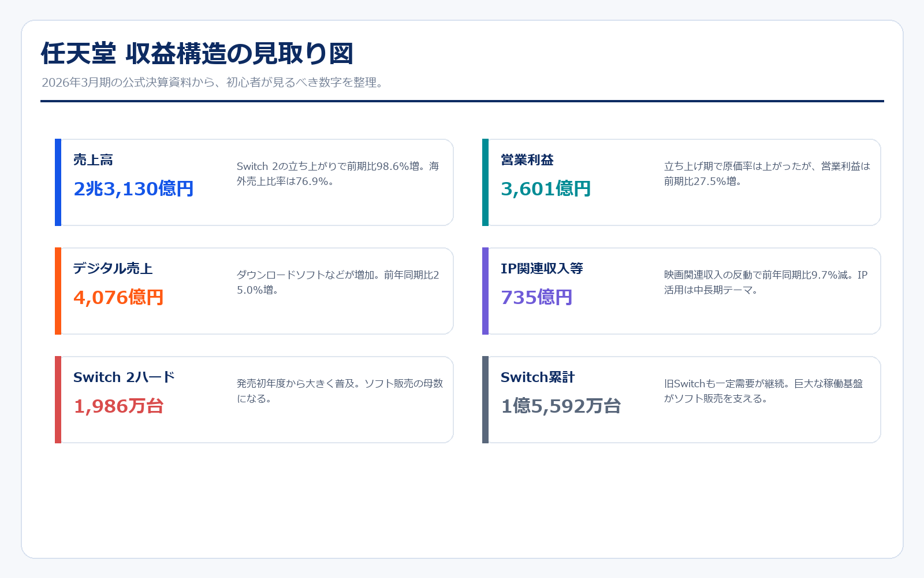Image resolution: width=924 pixels, height=578 pixels.
Task: Click the value 3,601億円
Action: [546, 188]
